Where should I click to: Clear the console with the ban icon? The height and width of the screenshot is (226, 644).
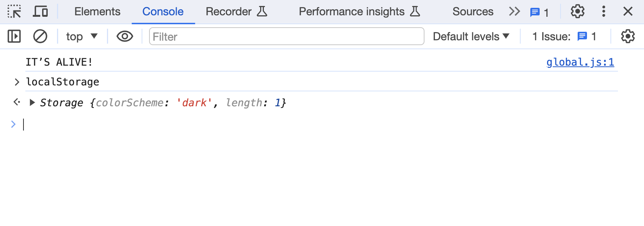(40, 37)
